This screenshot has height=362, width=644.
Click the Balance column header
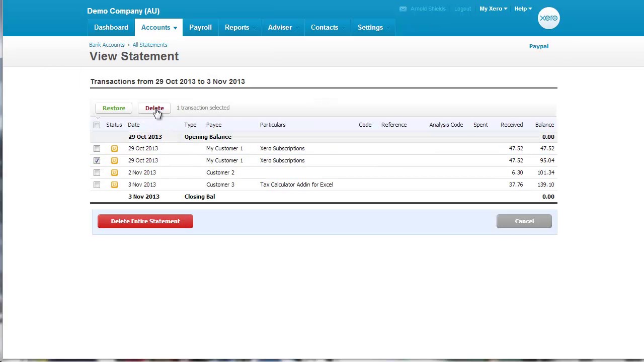pyautogui.click(x=544, y=125)
